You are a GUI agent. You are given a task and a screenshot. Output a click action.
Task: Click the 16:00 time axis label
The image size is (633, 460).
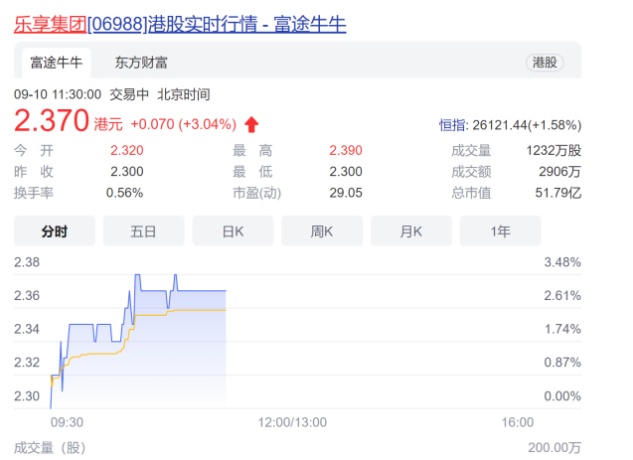[x=518, y=422]
